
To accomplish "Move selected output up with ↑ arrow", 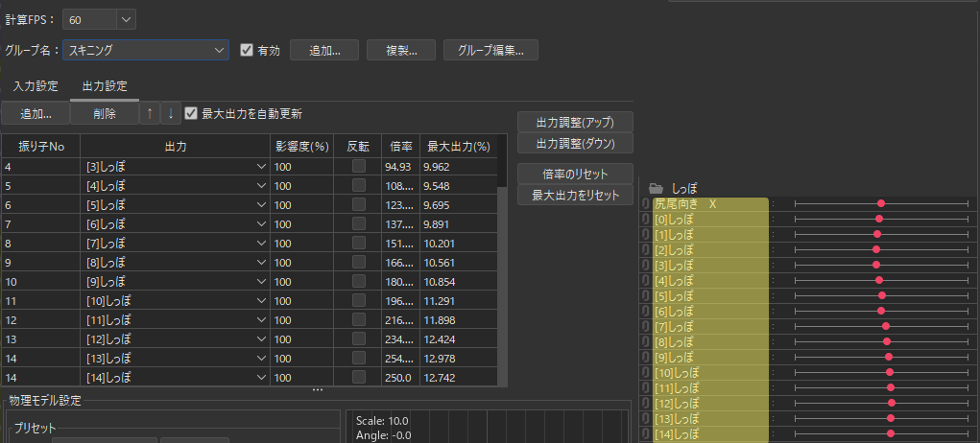I will [149, 114].
